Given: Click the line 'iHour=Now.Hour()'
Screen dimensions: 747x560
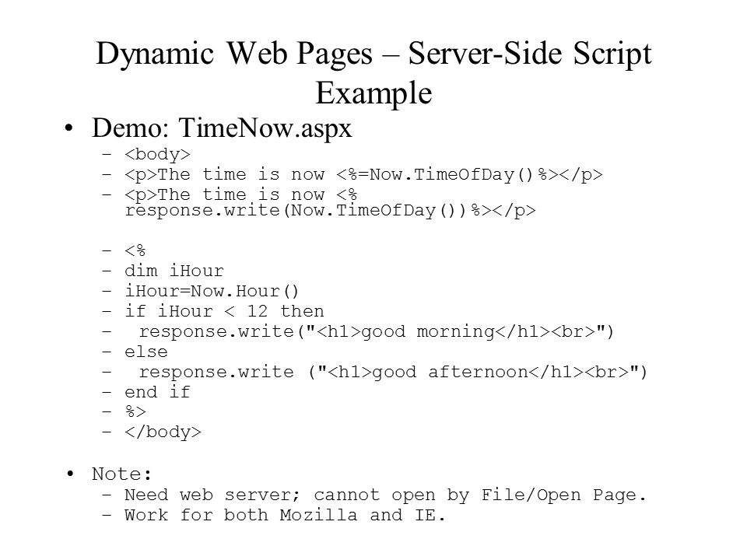Looking at the screenshot, I should (212, 291).
